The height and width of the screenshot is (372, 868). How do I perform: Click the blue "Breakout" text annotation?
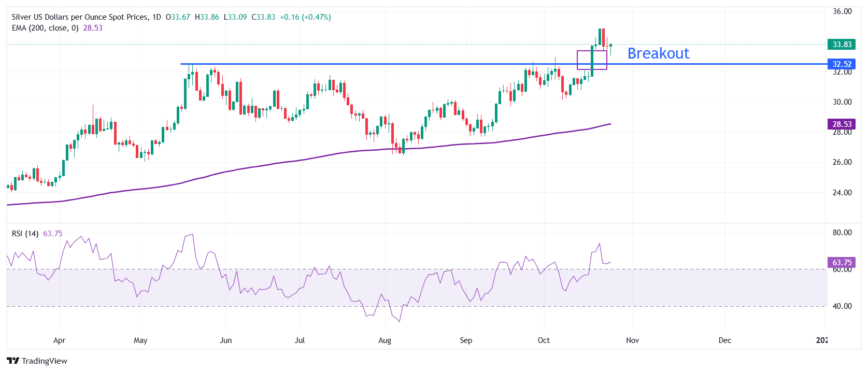pyautogui.click(x=658, y=53)
